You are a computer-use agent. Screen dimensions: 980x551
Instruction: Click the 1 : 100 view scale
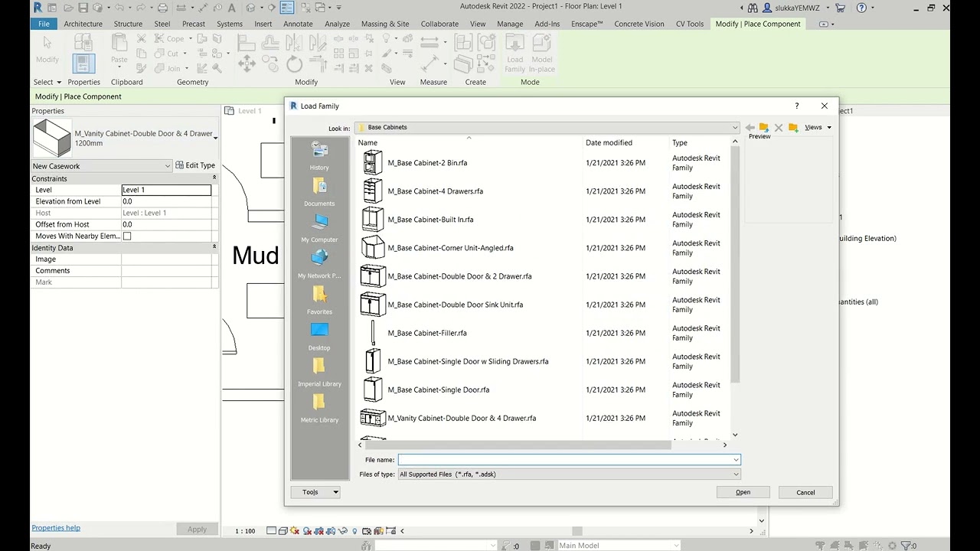click(245, 531)
